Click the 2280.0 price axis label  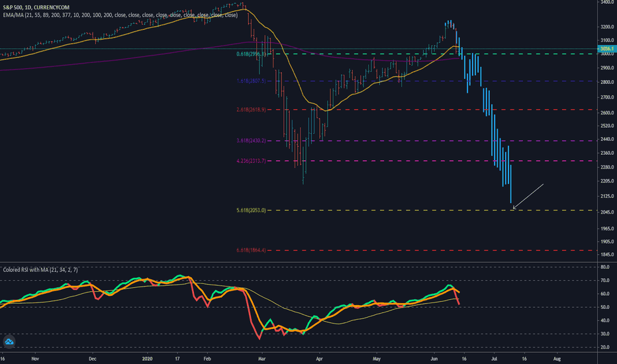(608, 167)
